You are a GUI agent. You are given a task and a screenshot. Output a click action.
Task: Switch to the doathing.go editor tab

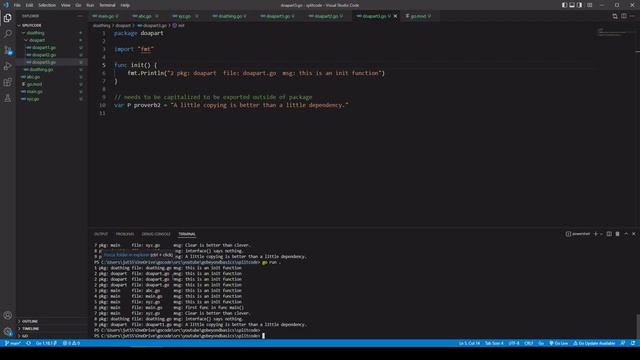[x=229, y=16]
